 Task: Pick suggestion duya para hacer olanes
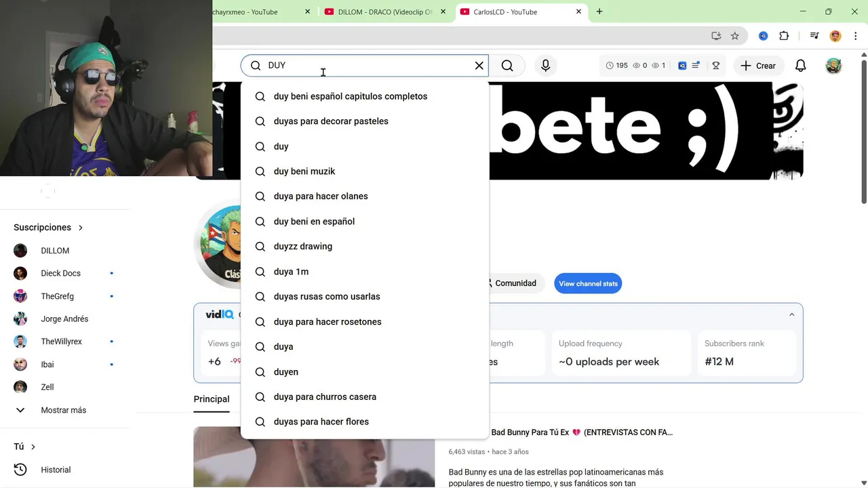(365, 197)
